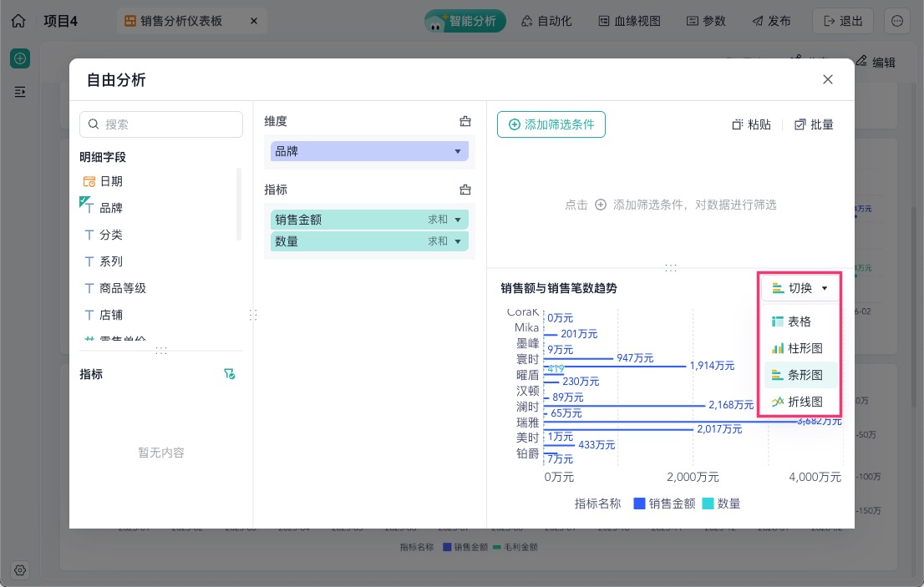924x587 pixels.
Task: Click the 搜索 field search box
Action: [x=161, y=124]
